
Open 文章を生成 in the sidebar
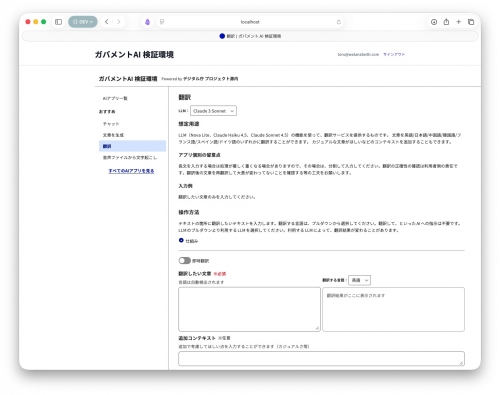113,135
